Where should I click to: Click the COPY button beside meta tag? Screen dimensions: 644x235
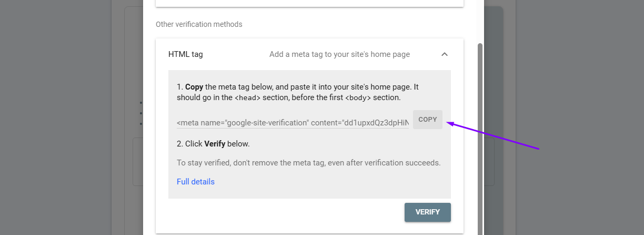click(x=427, y=120)
